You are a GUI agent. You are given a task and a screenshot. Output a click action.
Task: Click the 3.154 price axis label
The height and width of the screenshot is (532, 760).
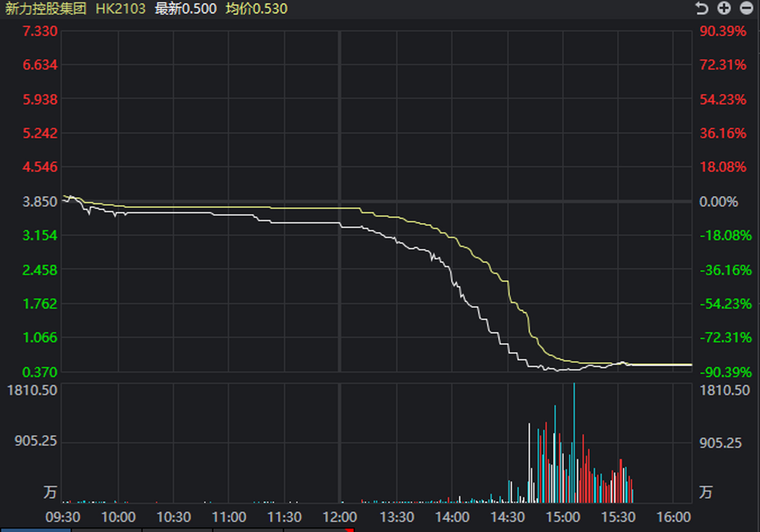coord(40,235)
